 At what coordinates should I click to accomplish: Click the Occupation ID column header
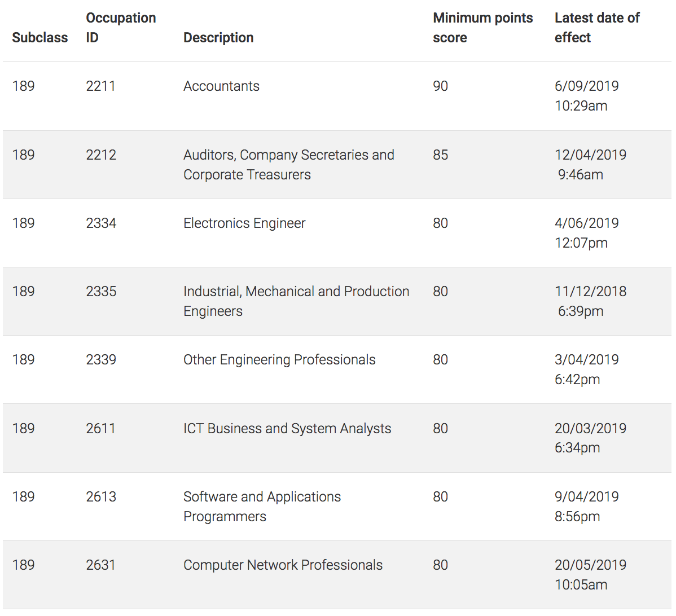coord(120,28)
